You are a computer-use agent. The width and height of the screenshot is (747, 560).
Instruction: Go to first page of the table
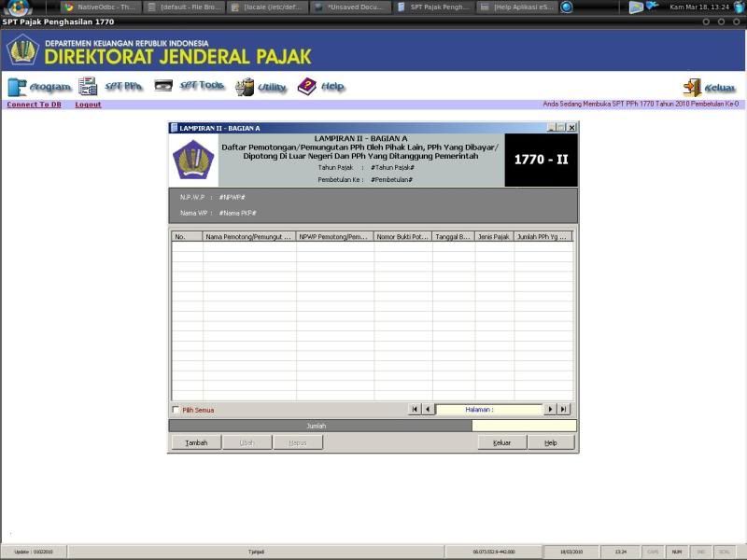415,409
